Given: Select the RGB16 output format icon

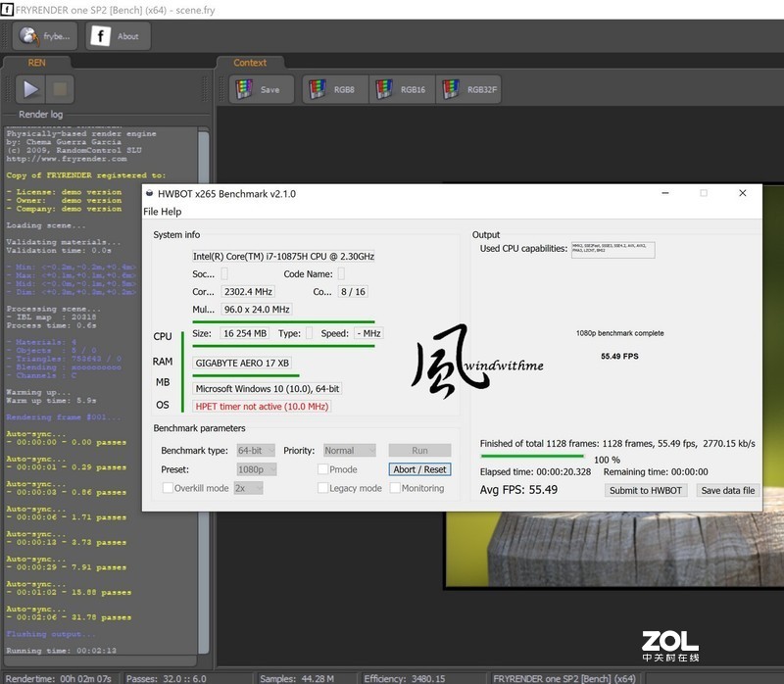Looking at the screenshot, I should pos(403,89).
